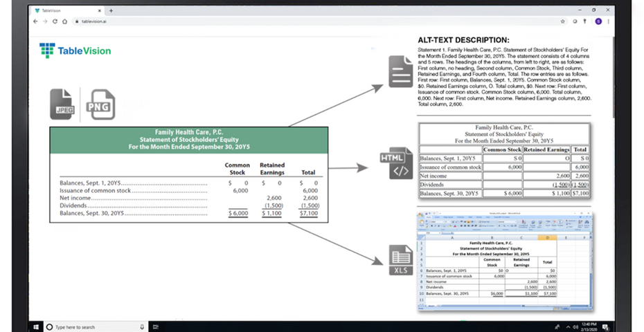Click the $ 6,000 Common Stock balance in source table
The width and height of the screenshot is (644, 332).
(x=238, y=214)
